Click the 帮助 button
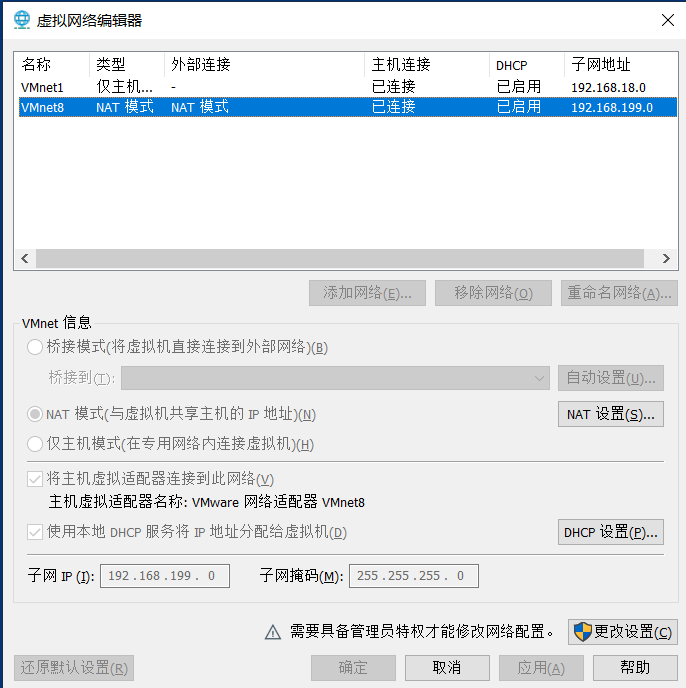Viewport: 686px width, 688px height. coord(635,668)
